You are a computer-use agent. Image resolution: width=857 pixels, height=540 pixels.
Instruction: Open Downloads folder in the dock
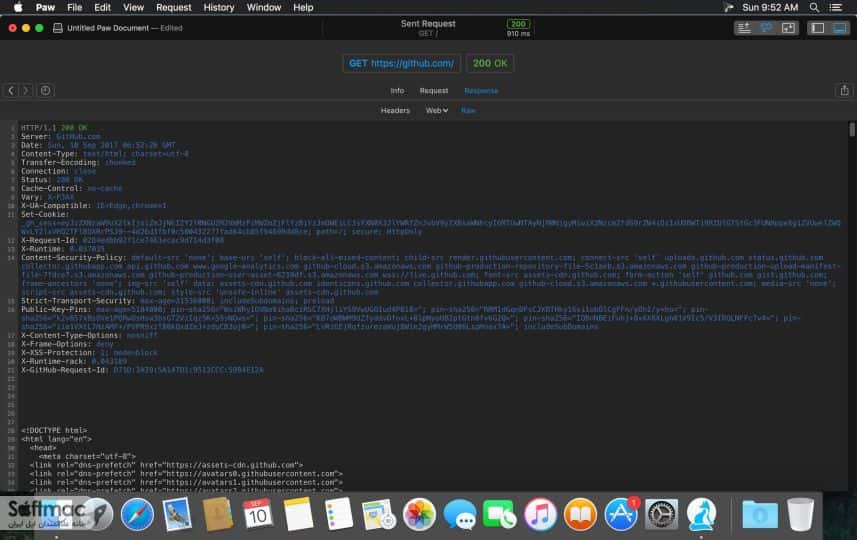[760, 514]
